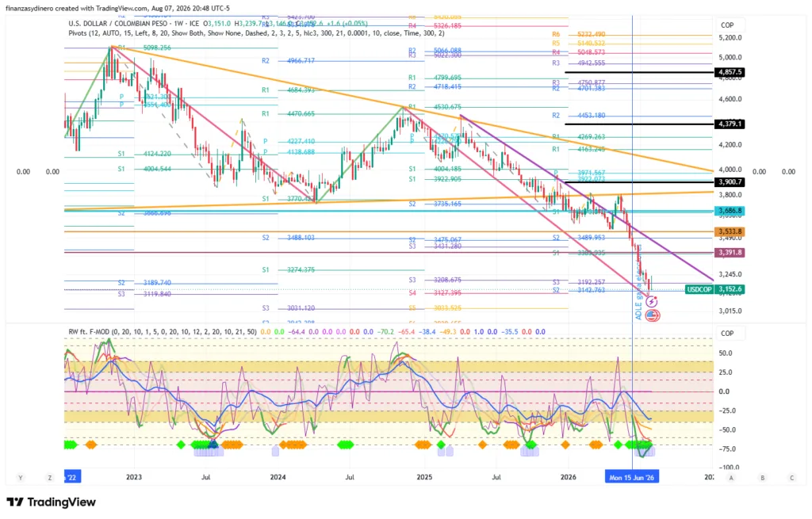Click the S3 3119.840 pivot label
The height and width of the screenshot is (519, 812).
pos(144,294)
